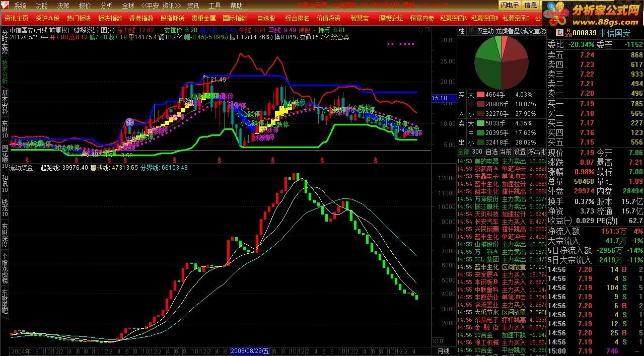Click the order-flow pie chart

coord(503,63)
